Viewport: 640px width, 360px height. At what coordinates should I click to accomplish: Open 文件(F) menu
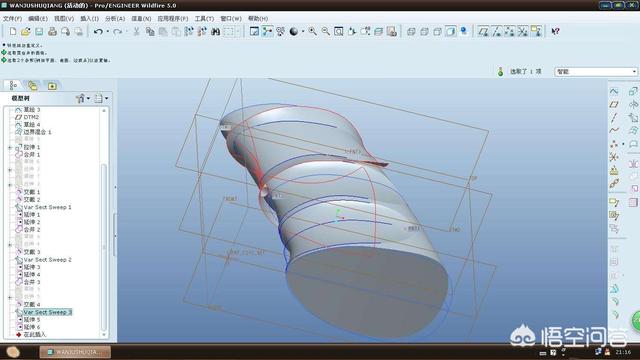[12, 19]
